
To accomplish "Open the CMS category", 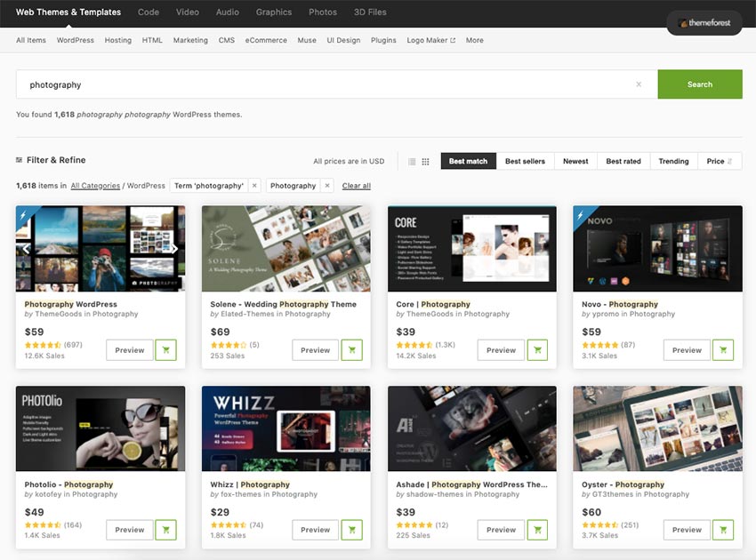I will point(227,40).
